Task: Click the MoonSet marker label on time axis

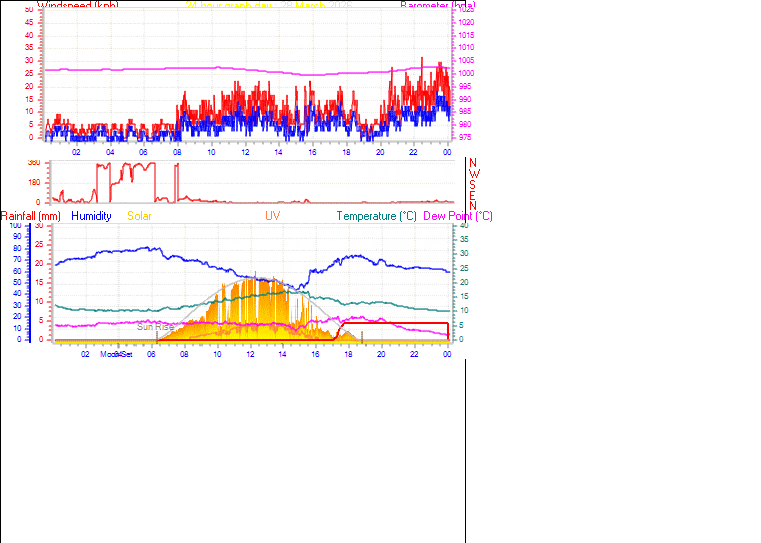Action: pyautogui.click(x=116, y=354)
